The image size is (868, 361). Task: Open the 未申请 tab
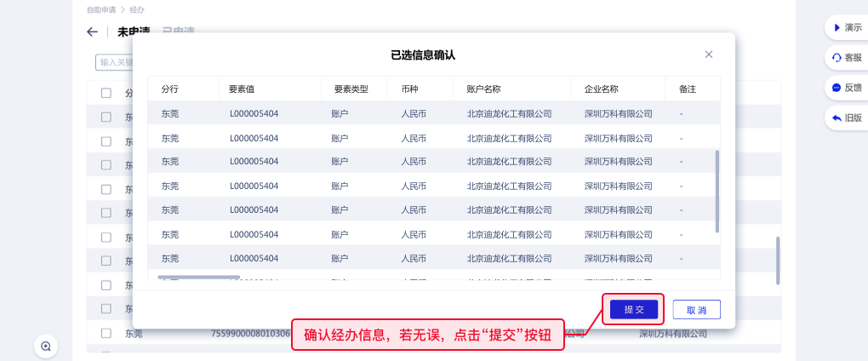(134, 32)
